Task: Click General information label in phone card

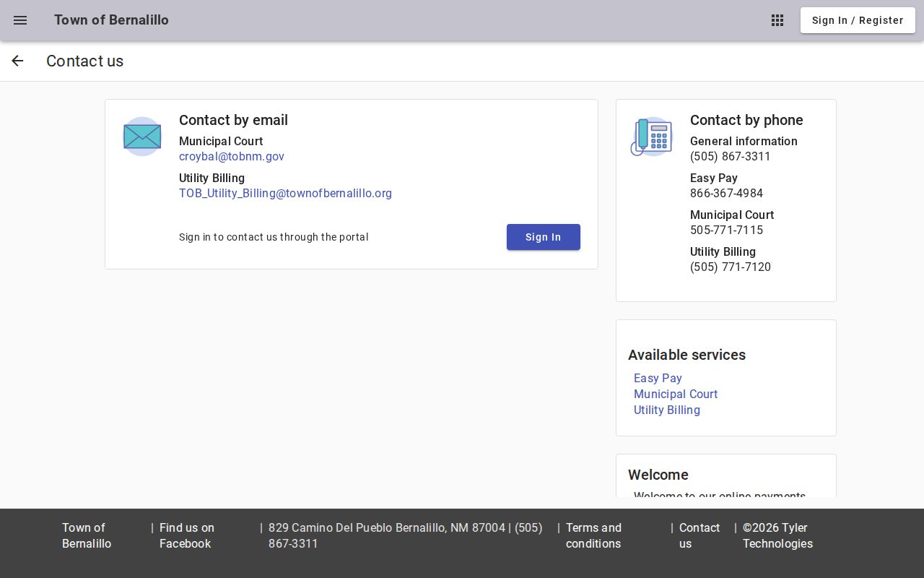Action: pyautogui.click(x=744, y=142)
